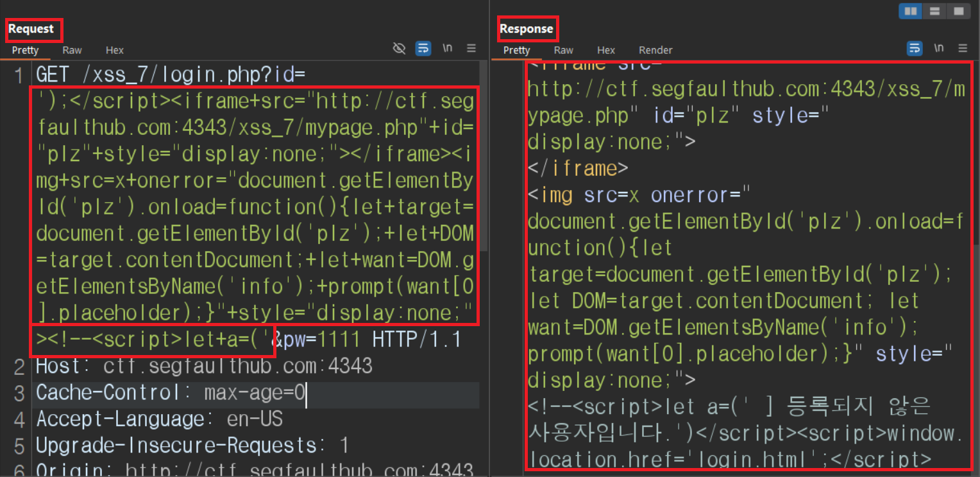Image resolution: width=980 pixels, height=477 pixels.
Task: Open the Response panel hamburger options menu
Action: click(963, 48)
